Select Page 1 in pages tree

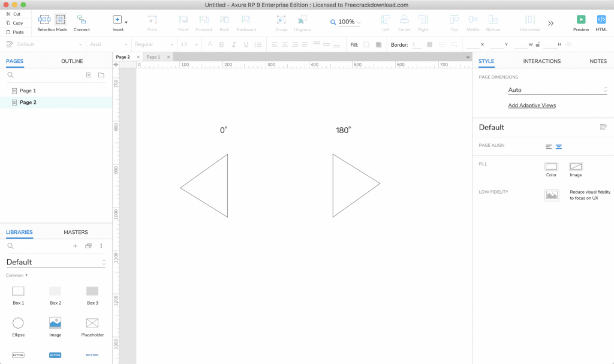click(x=28, y=91)
